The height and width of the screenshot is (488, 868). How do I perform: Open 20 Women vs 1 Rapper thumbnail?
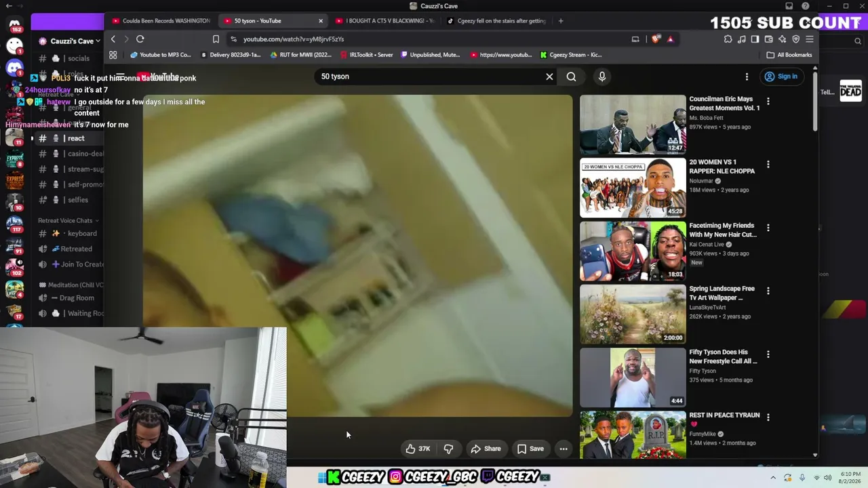click(633, 188)
